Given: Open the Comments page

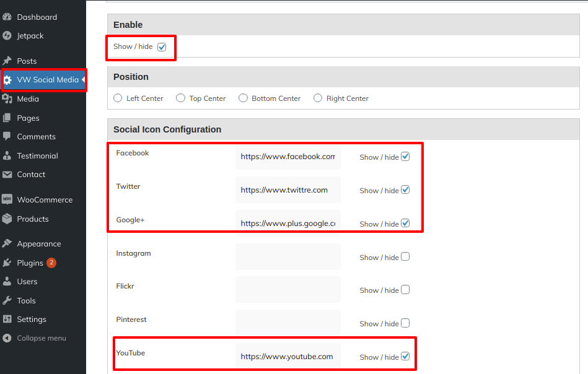Looking at the screenshot, I should (x=36, y=137).
